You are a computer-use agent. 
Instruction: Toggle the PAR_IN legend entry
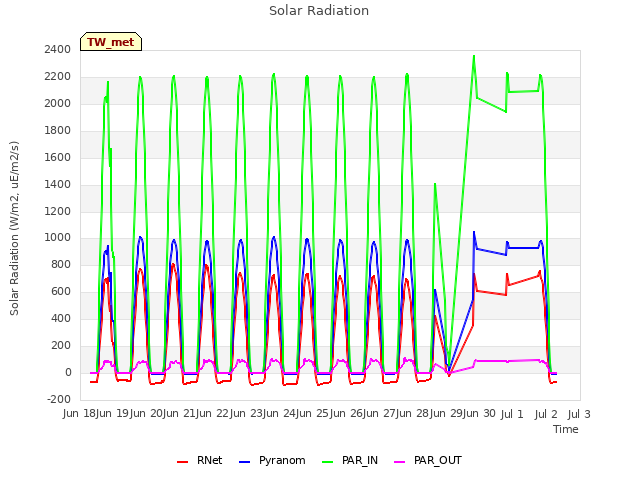(350, 460)
